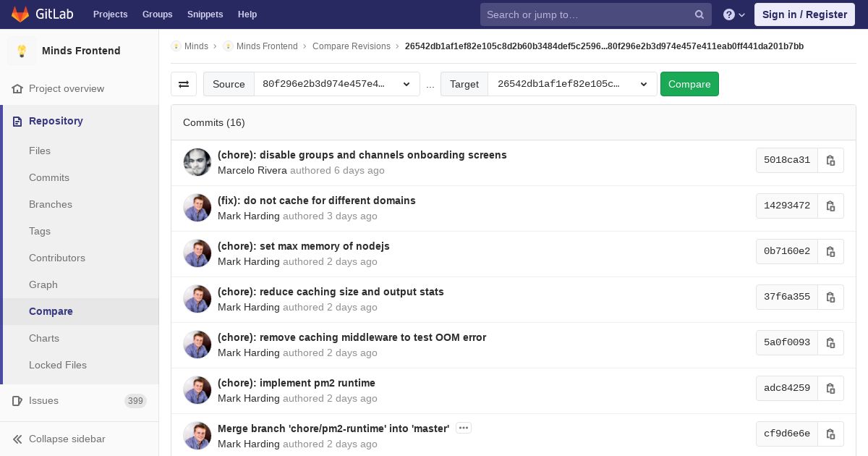The width and height of the screenshot is (868, 456).
Task: Open the Projects menu in navbar
Action: [x=110, y=14]
